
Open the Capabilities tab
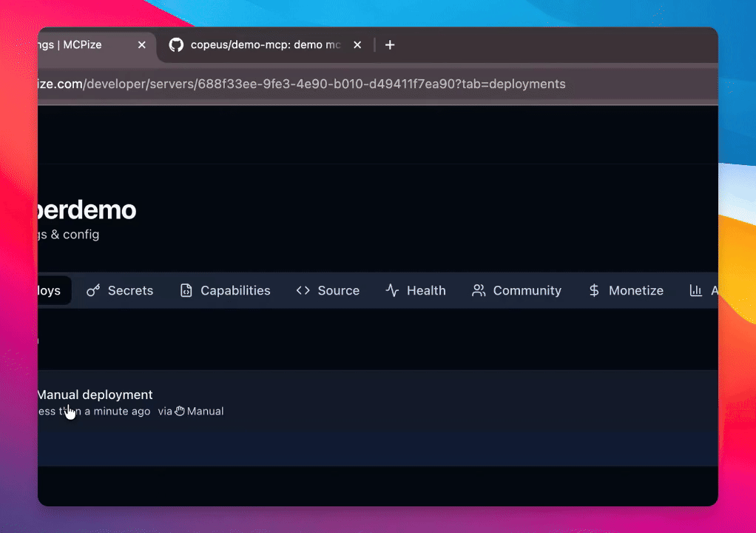click(x=225, y=290)
